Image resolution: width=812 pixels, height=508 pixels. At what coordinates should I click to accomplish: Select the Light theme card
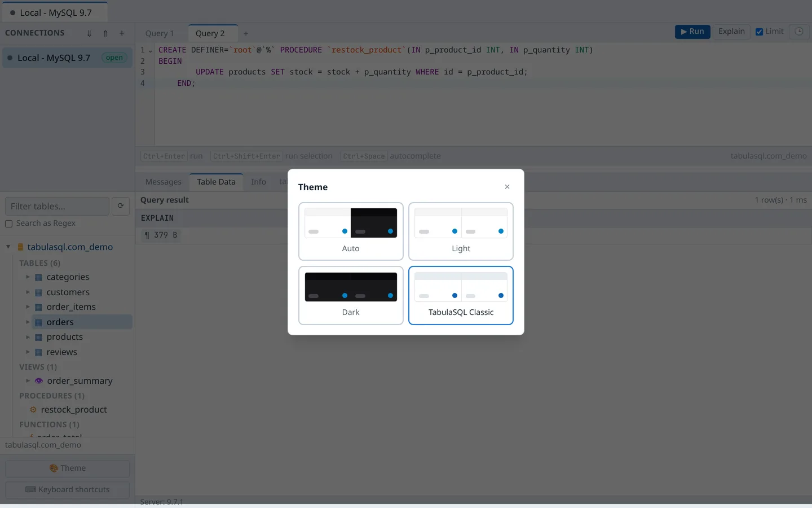pos(461,231)
